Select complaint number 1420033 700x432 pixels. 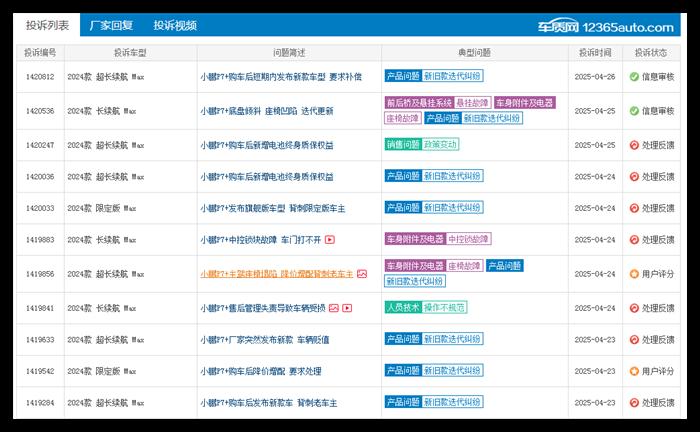[40, 208]
